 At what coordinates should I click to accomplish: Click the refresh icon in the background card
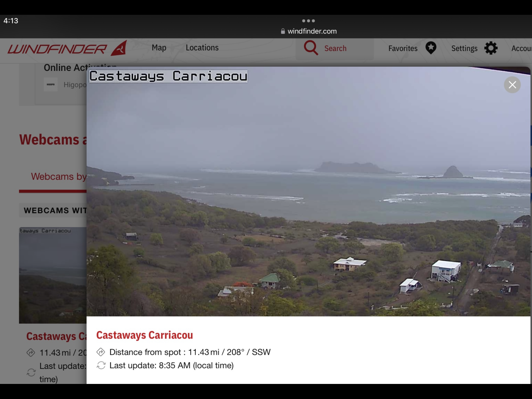31,373
